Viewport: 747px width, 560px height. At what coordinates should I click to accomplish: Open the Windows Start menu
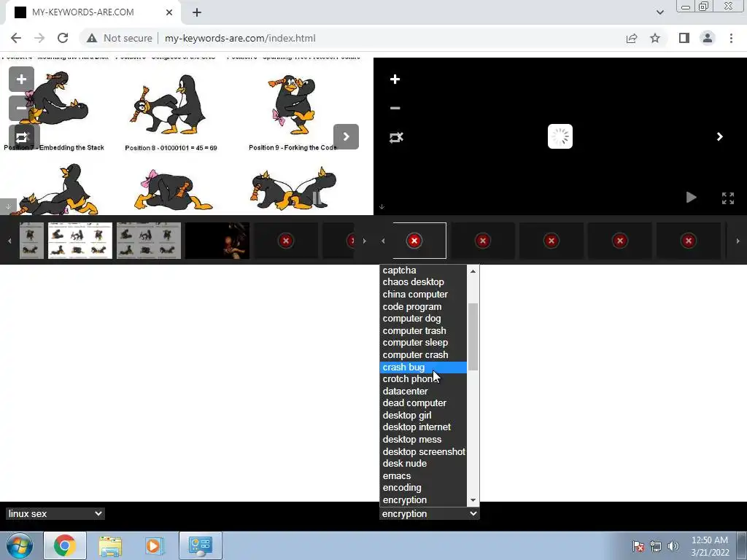pos(20,545)
